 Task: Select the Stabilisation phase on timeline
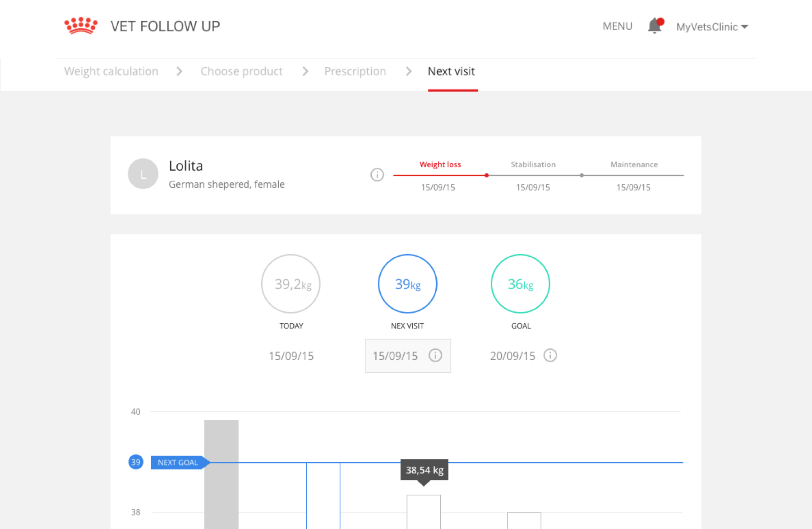pyautogui.click(x=533, y=164)
